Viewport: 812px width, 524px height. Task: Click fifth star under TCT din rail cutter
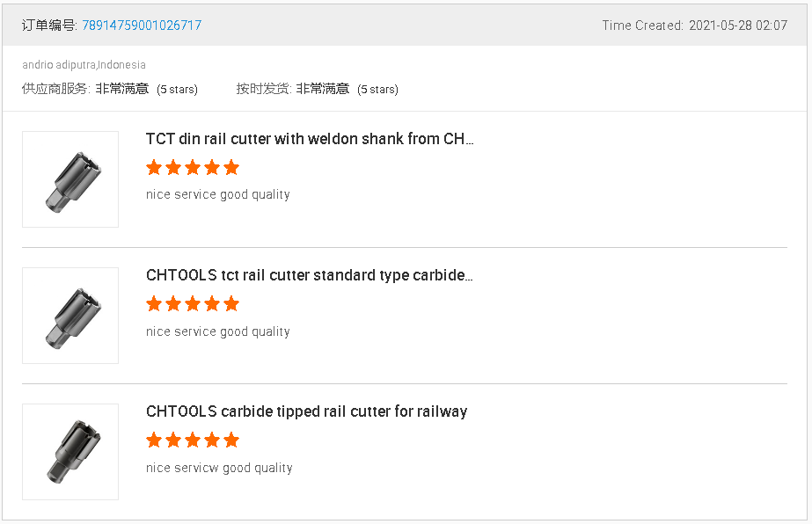pyautogui.click(x=231, y=167)
